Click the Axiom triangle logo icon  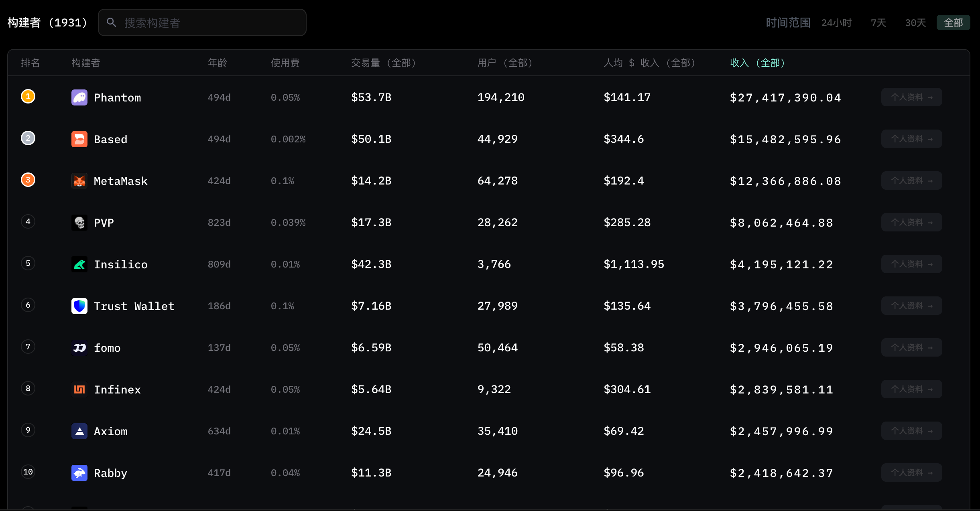click(x=79, y=431)
